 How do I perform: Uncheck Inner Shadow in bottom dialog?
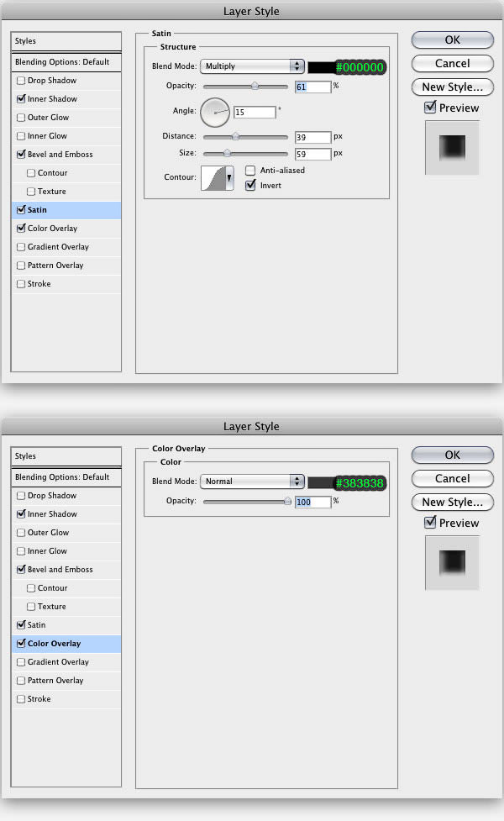tap(21, 514)
